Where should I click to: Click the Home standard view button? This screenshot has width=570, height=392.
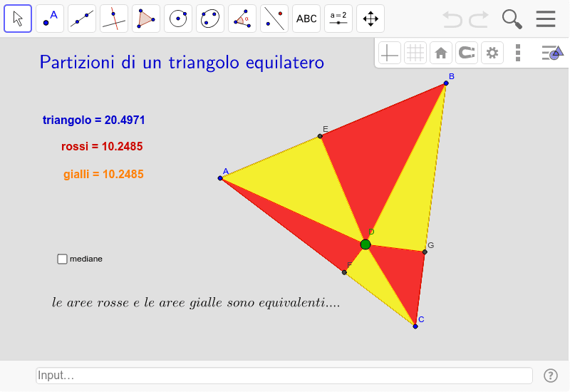(441, 53)
